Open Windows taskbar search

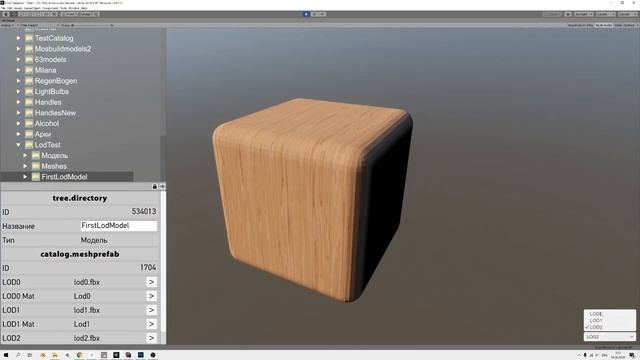point(18,355)
